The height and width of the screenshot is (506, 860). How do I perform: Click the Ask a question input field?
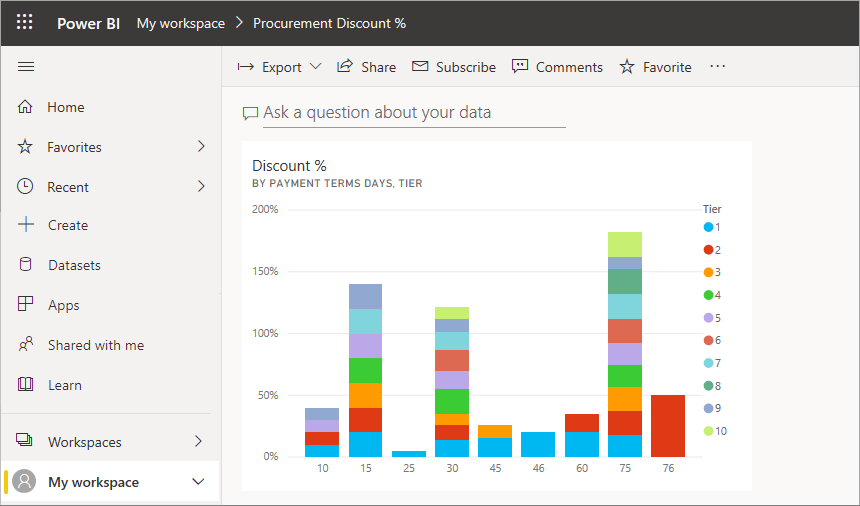413,113
